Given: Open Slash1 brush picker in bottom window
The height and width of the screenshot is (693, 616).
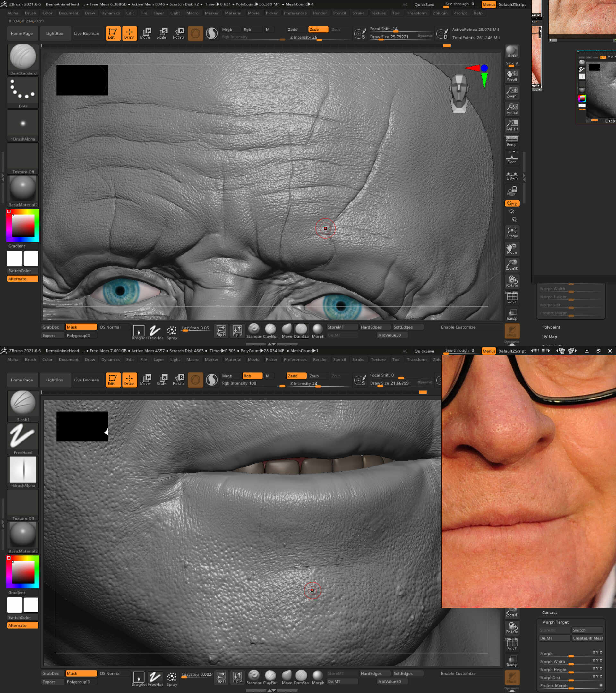Looking at the screenshot, I should click(23, 406).
